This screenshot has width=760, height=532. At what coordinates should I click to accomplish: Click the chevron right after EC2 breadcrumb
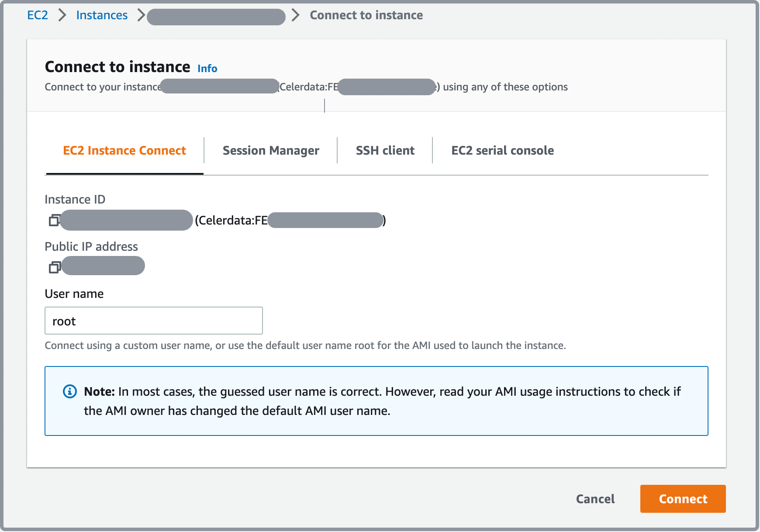62,15
